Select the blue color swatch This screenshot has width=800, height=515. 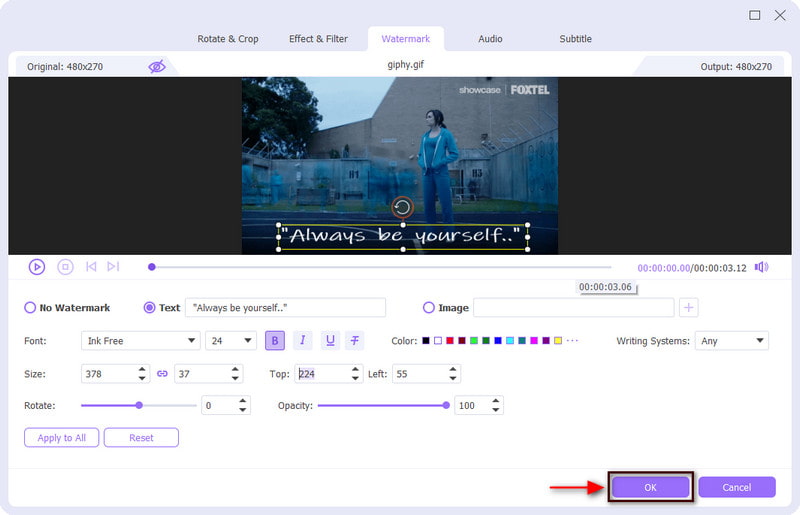click(498, 340)
